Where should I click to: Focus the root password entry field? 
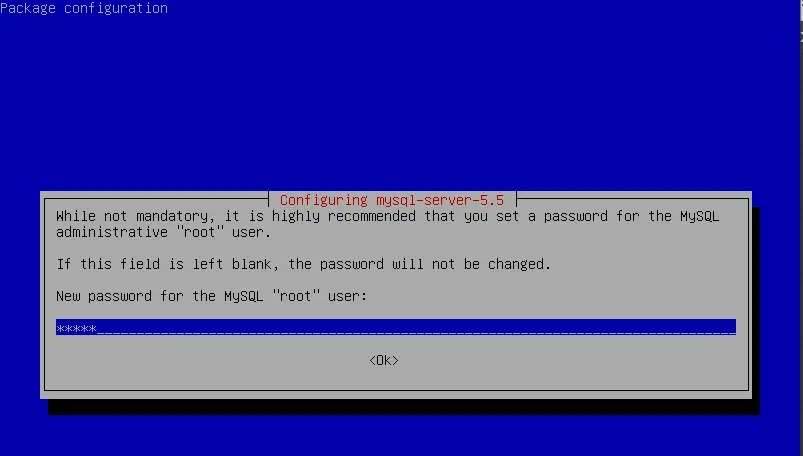pyautogui.click(x=396, y=327)
